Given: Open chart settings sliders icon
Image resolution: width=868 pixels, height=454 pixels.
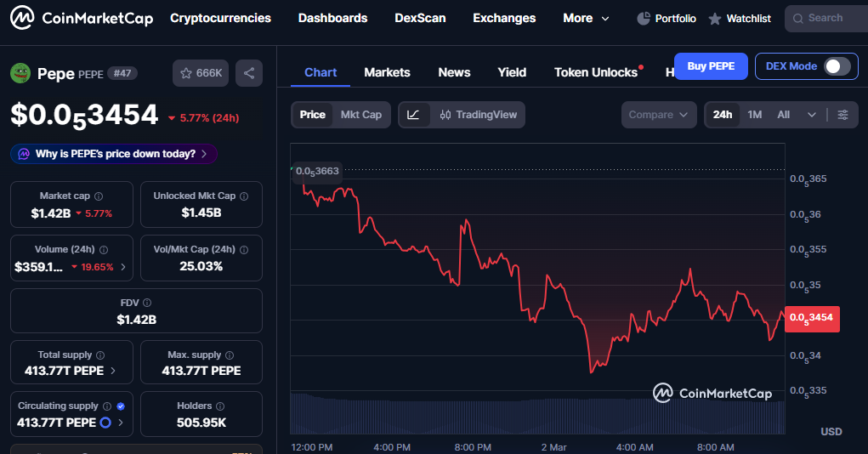Looking at the screenshot, I should 842,115.
